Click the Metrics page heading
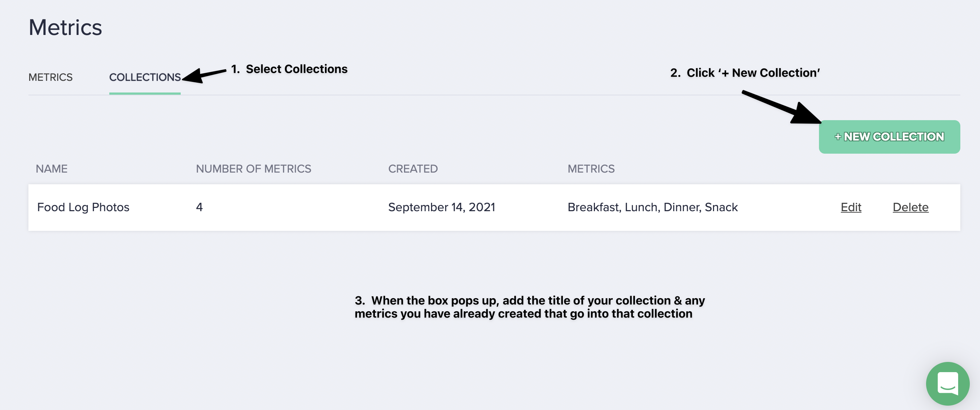Viewport: 980px width, 410px height. click(x=66, y=28)
